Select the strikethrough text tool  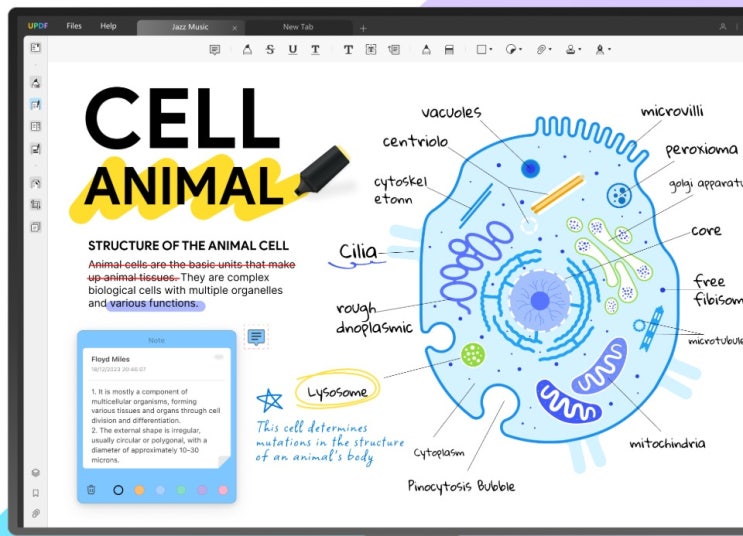(x=270, y=49)
